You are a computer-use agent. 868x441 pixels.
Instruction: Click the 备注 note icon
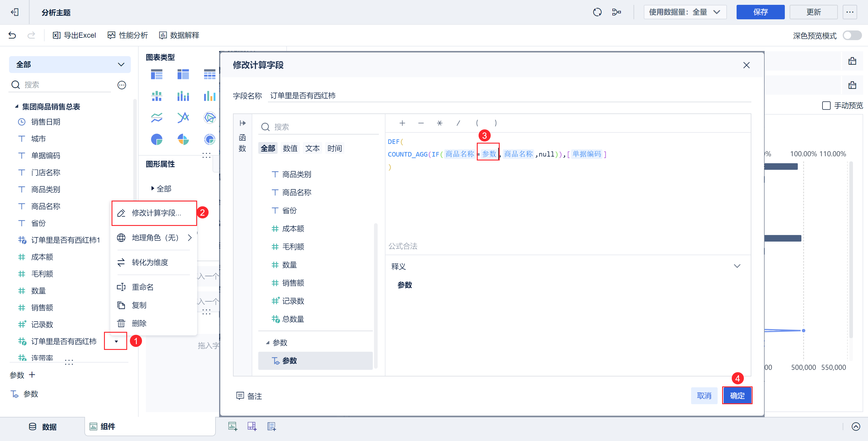[x=240, y=396]
